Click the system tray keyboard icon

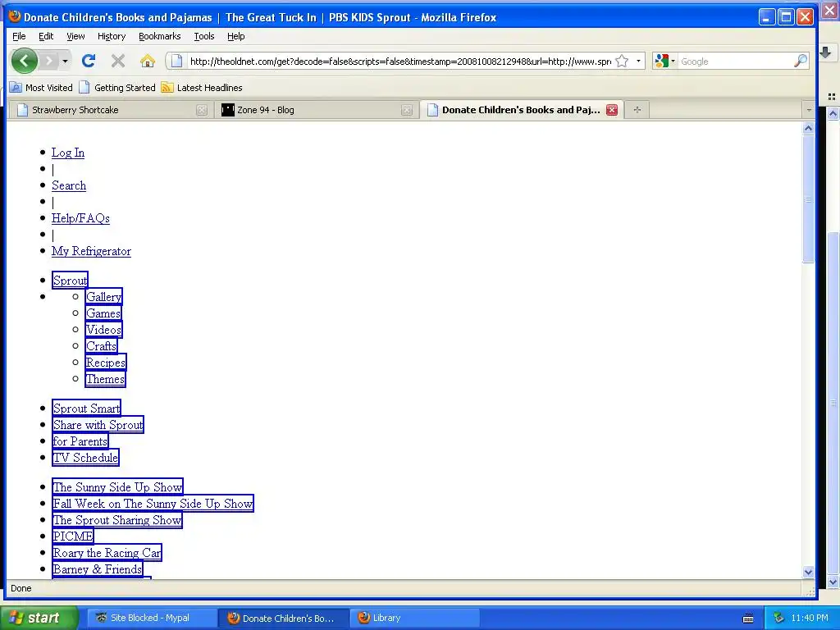pos(748,619)
